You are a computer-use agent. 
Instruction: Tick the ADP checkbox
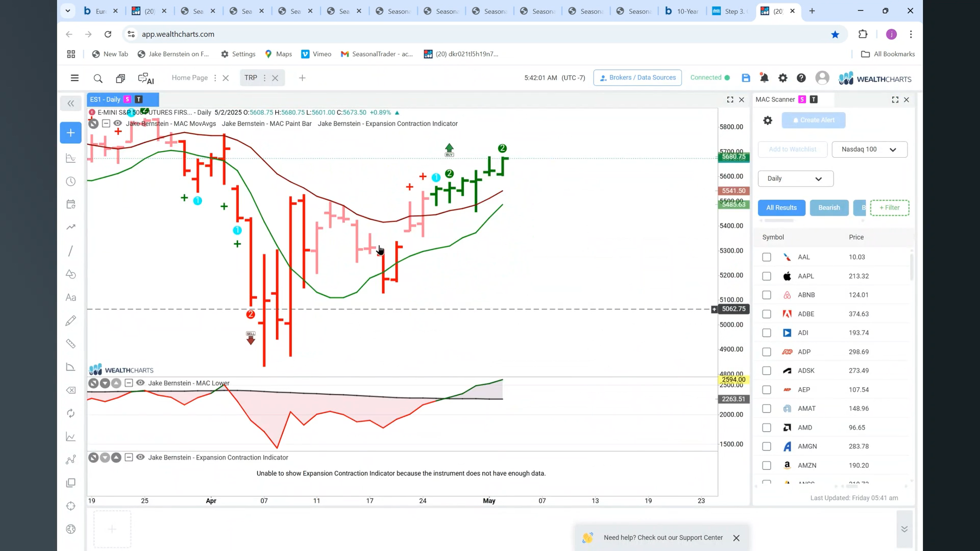tap(767, 352)
